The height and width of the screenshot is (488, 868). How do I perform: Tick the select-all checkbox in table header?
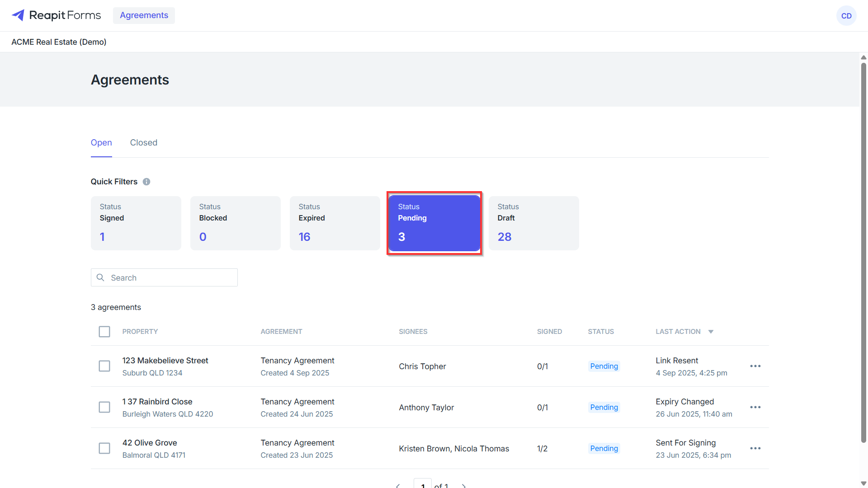tap(104, 332)
